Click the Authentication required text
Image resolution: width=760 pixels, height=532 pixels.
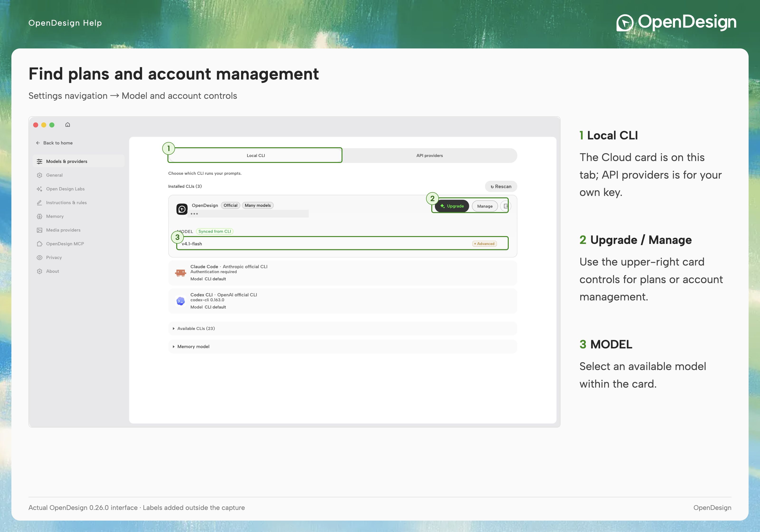(214, 272)
